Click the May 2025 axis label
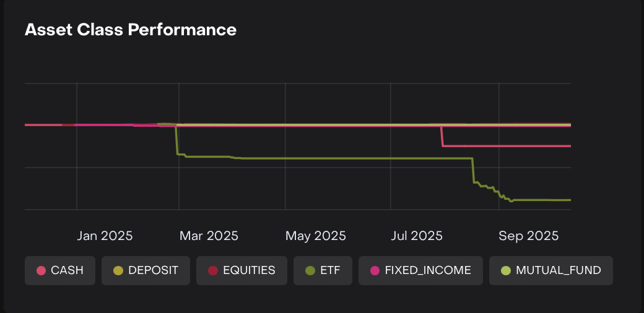This screenshot has height=313, width=644. point(315,236)
